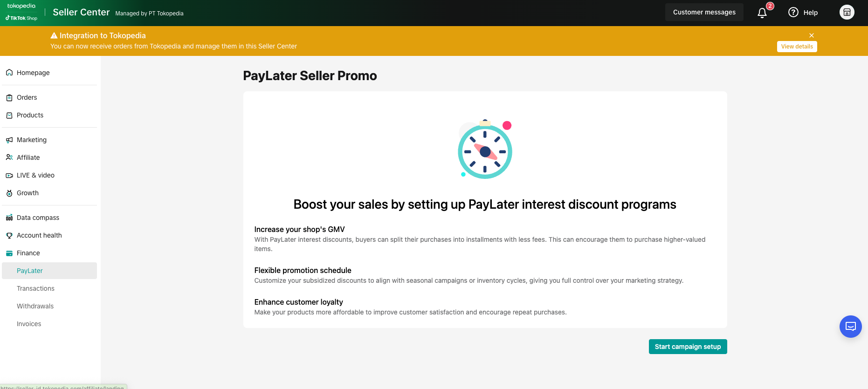Open Customer messages in the header

tap(704, 13)
